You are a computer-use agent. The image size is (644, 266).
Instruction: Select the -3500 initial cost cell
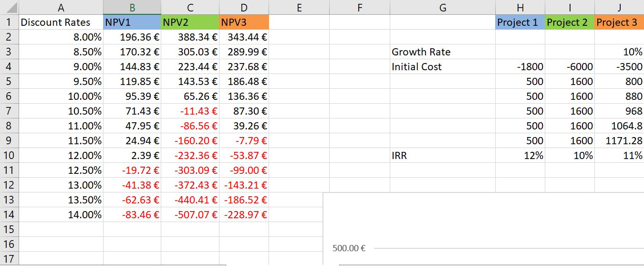coord(619,66)
